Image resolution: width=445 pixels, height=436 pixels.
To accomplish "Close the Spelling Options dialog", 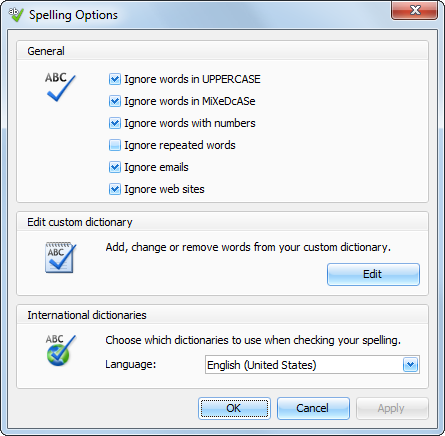I will coord(415,10).
